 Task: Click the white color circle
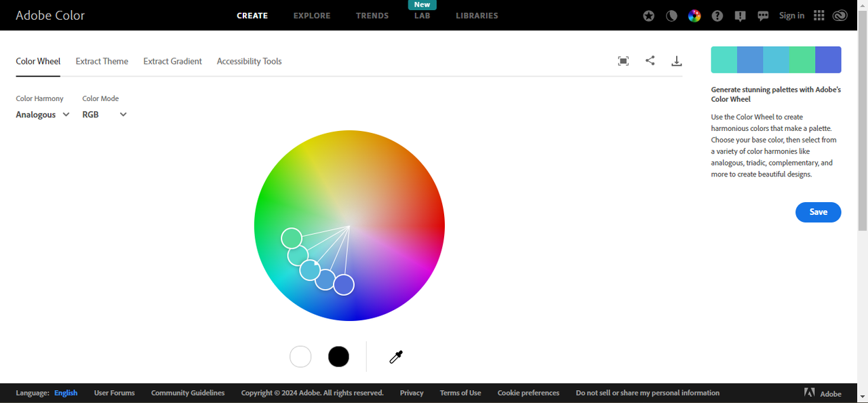click(300, 356)
